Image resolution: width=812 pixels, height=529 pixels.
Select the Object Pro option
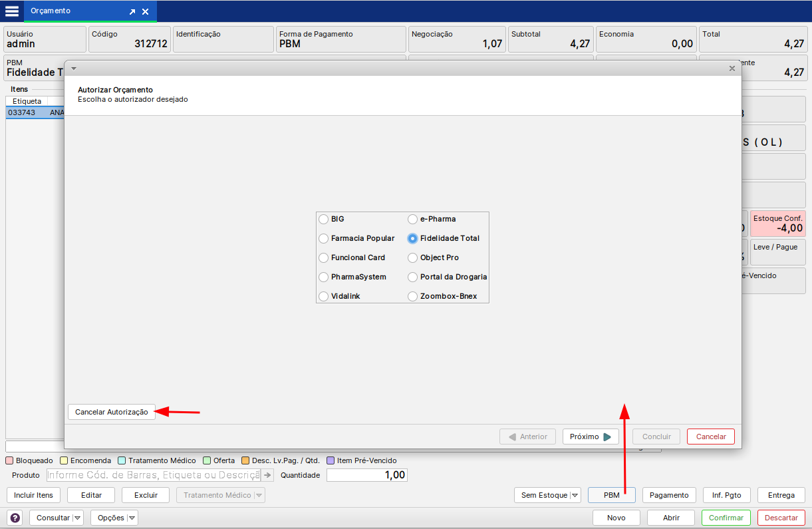click(x=413, y=258)
